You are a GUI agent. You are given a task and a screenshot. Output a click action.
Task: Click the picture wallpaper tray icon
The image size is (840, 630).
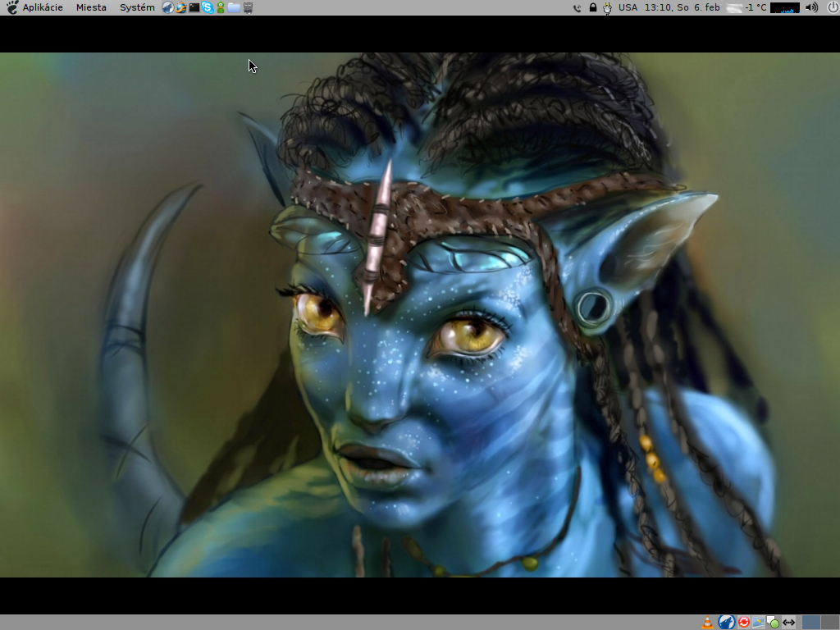coord(758,622)
